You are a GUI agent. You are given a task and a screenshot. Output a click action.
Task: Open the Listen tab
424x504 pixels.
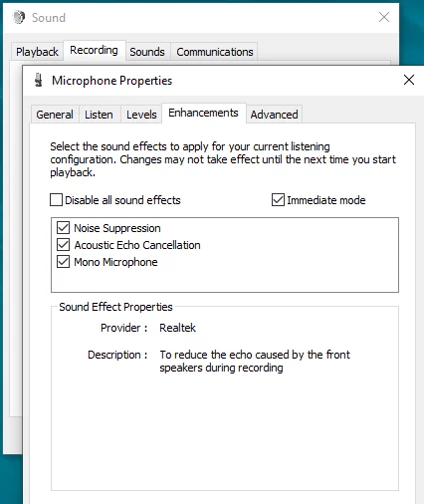[x=99, y=115]
